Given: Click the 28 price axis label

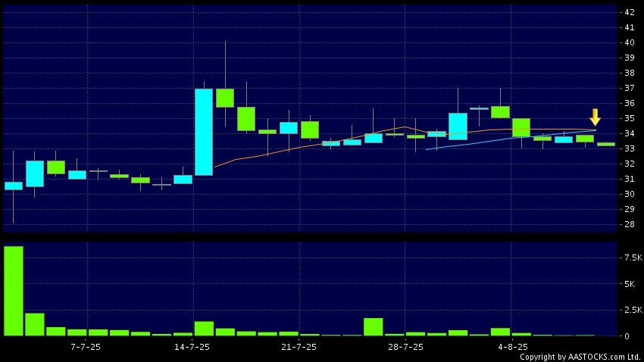Looking at the screenshot, I should tap(629, 224).
